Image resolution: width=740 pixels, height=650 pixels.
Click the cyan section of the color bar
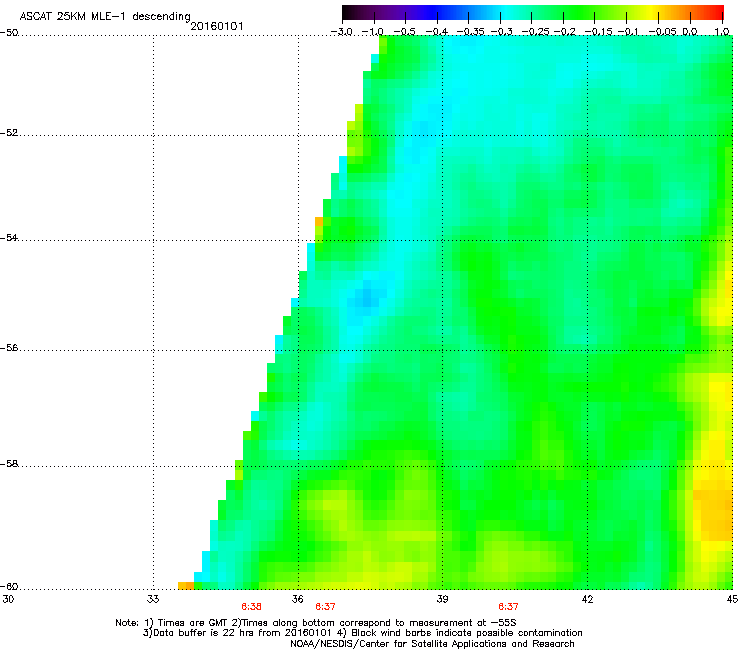point(507,12)
